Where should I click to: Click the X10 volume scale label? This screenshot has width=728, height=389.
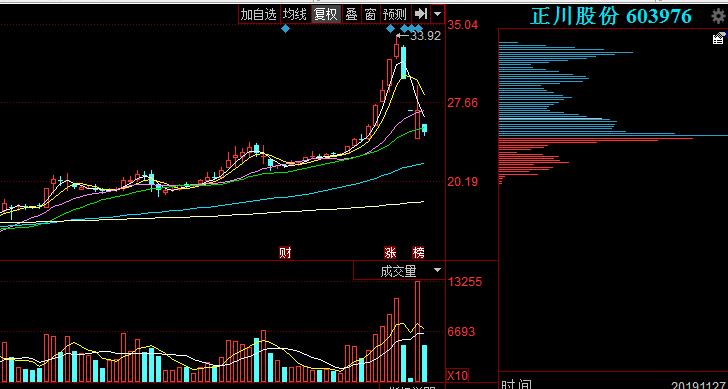(x=458, y=375)
